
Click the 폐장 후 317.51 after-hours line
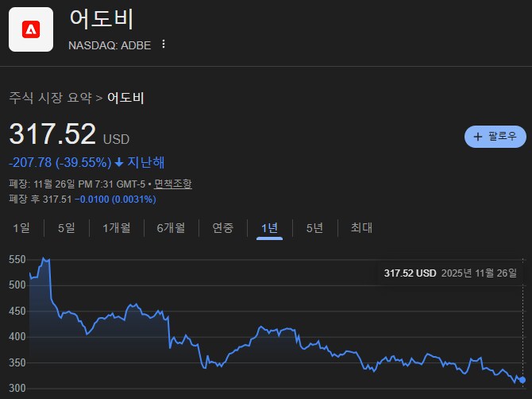[x=83, y=199]
